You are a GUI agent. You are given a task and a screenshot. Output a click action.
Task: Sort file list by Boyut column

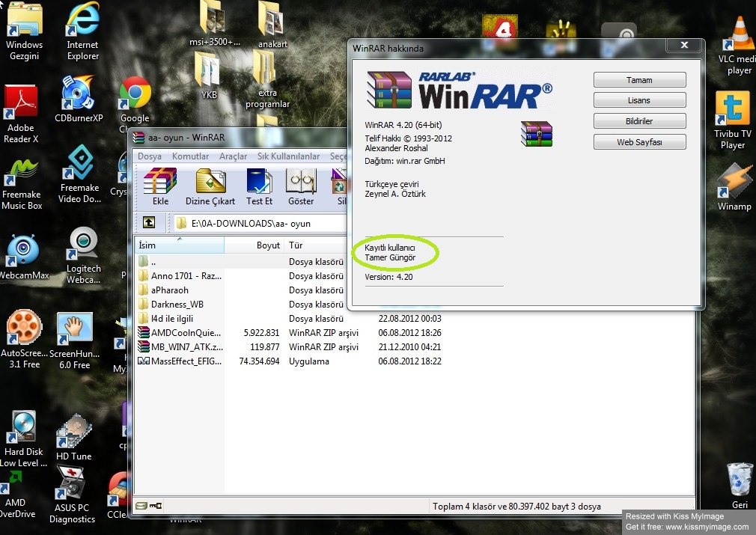(x=254, y=245)
